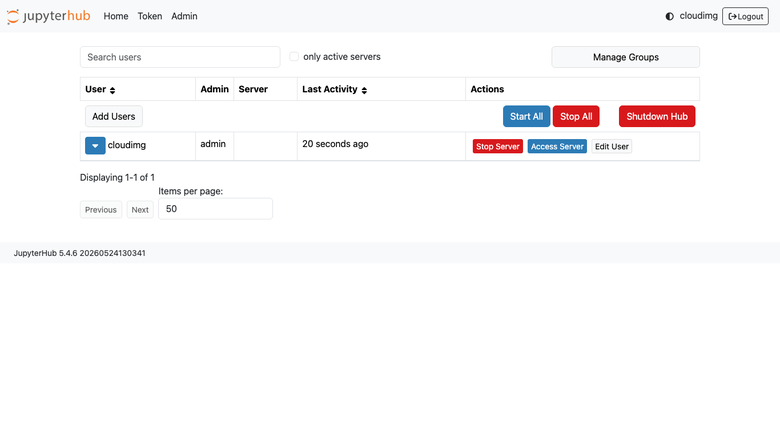Edit User cloudimg
This screenshot has width=780, height=439.
click(611, 147)
